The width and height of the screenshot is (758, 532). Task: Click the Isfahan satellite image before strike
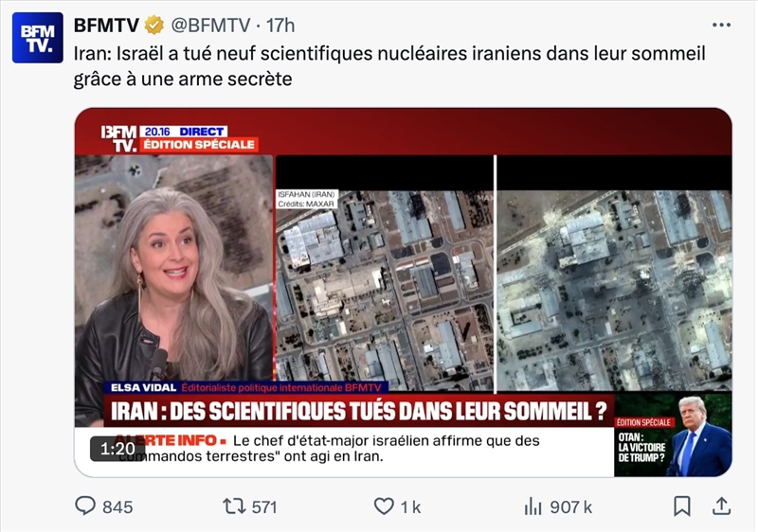[385, 290]
